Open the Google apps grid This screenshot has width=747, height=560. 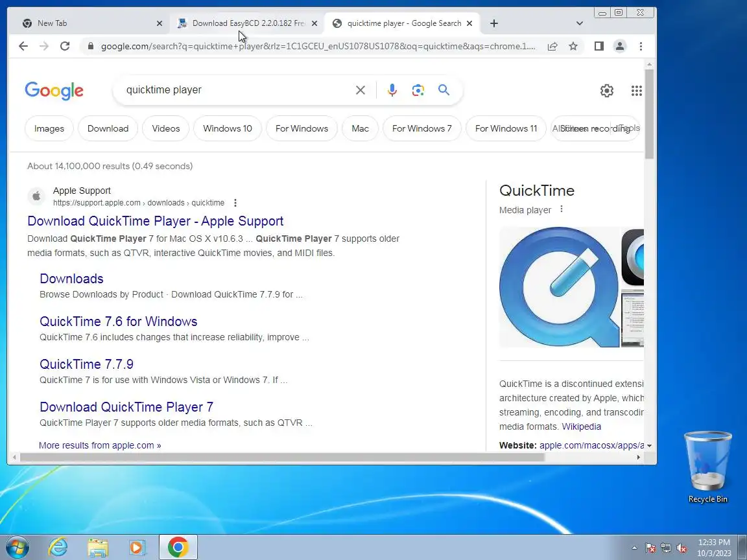(x=637, y=91)
